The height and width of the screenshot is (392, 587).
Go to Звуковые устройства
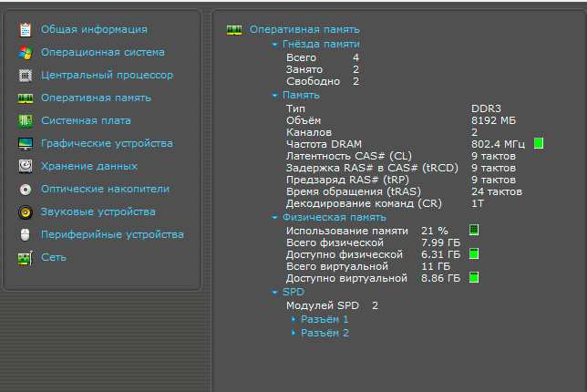click(x=98, y=211)
